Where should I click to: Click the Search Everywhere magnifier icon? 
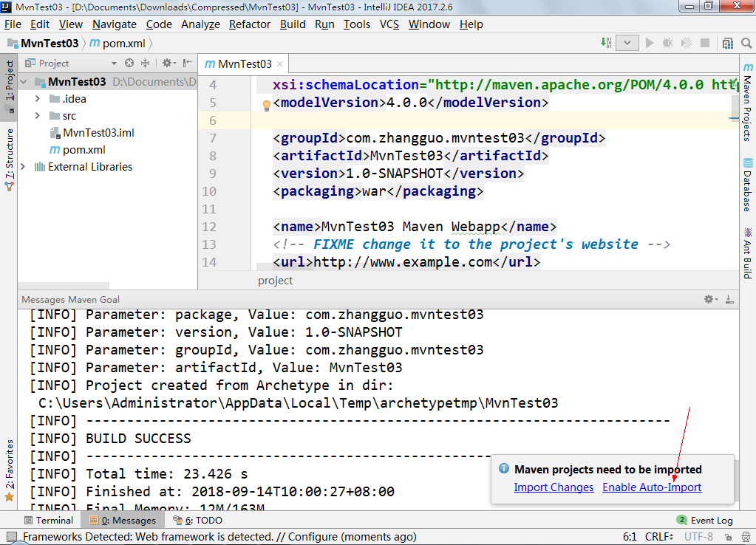point(746,44)
